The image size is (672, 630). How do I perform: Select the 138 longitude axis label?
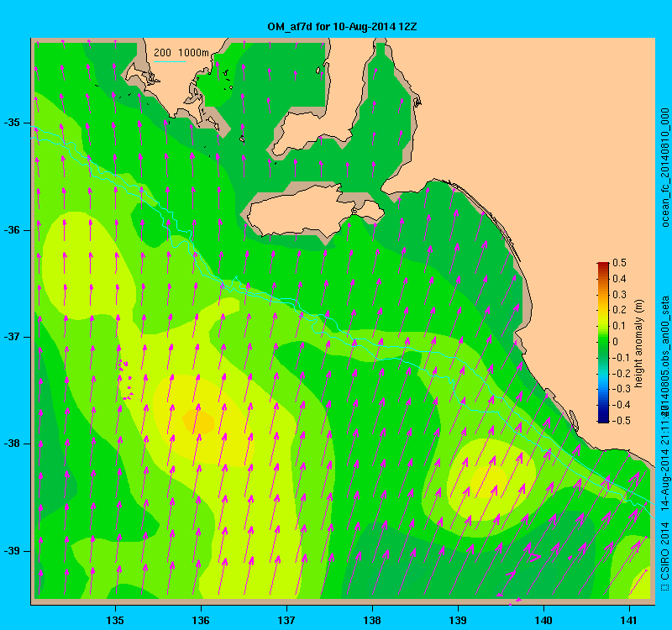[372, 621]
